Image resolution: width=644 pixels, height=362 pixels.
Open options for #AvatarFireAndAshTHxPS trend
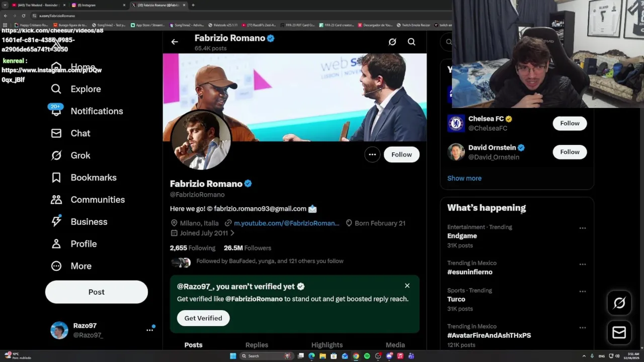click(582, 328)
